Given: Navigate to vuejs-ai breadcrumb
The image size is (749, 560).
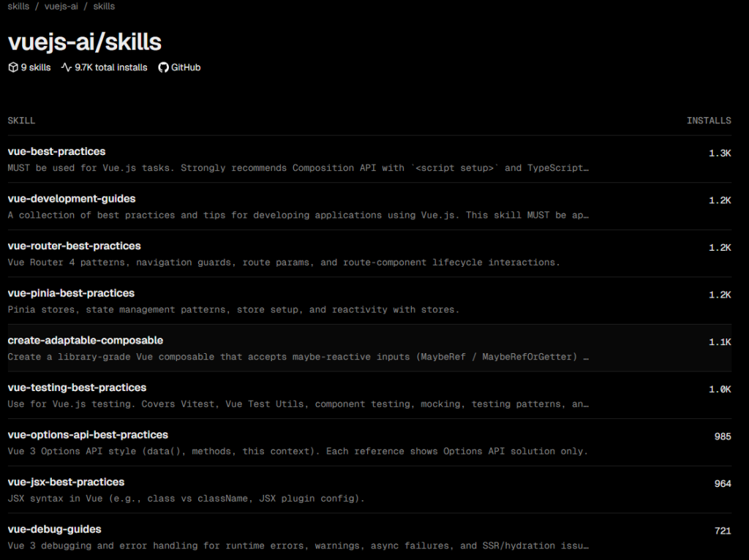Looking at the screenshot, I should point(61,6).
